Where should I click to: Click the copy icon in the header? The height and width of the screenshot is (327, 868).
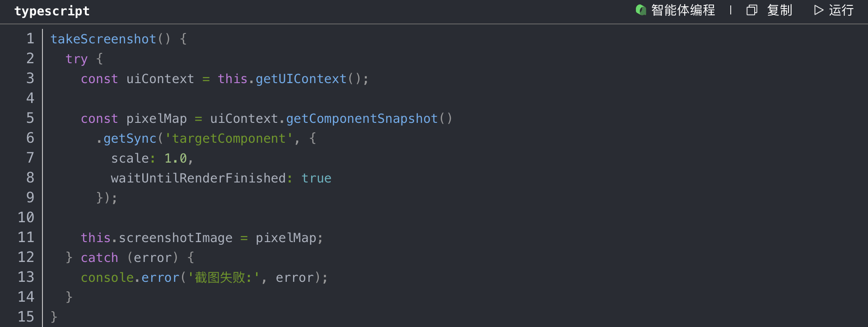point(751,10)
